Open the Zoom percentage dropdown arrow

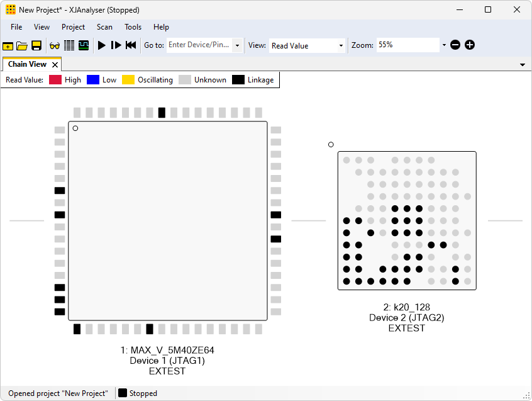click(x=444, y=45)
